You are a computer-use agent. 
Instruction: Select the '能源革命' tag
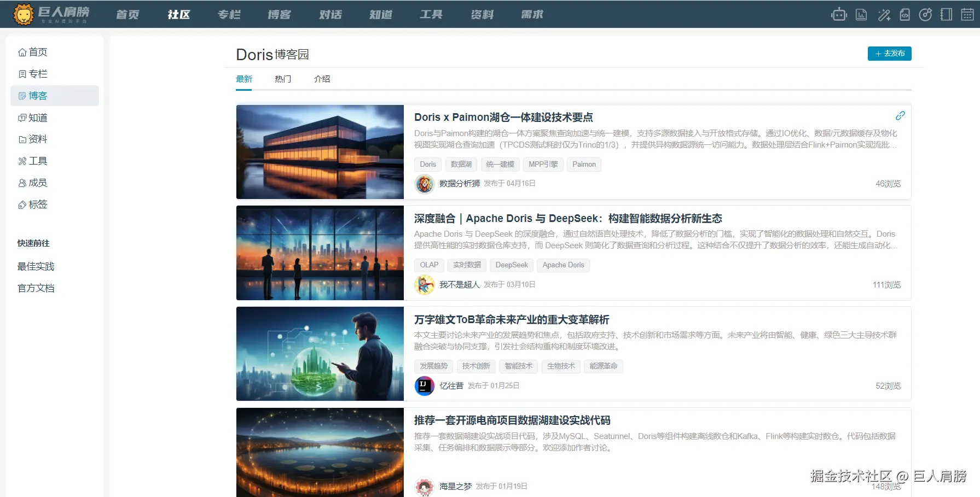pyautogui.click(x=604, y=366)
